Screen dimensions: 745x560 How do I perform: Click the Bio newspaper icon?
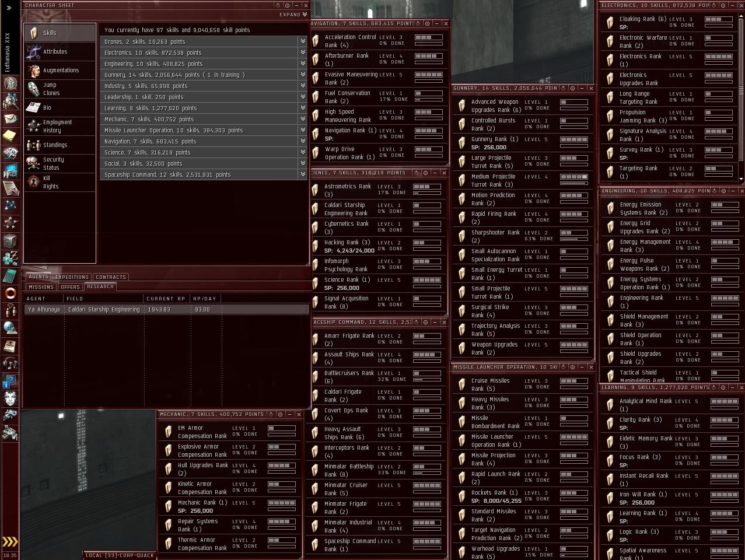(34, 107)
